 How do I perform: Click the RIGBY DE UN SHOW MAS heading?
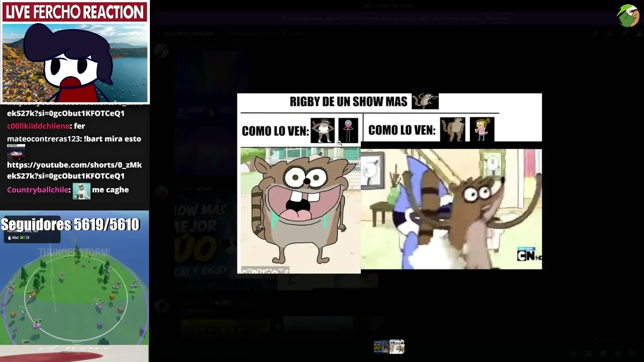[x=348, y=102]
